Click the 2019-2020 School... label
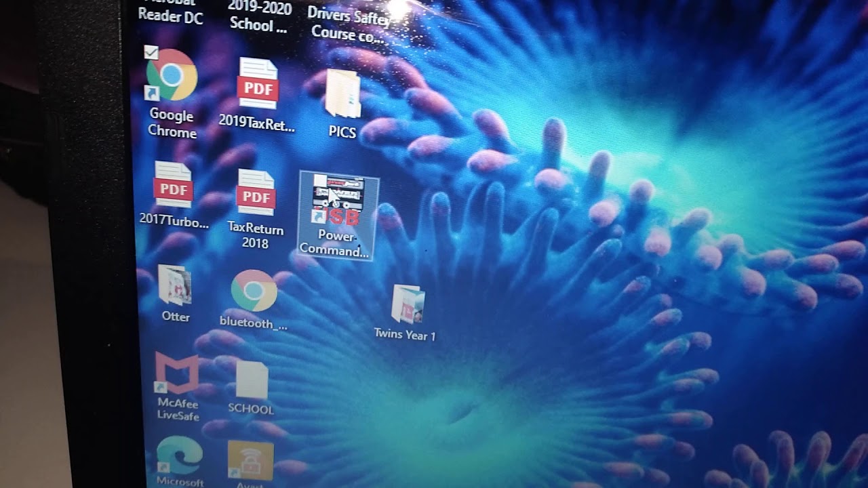Image resolution: width=868 pixels, height=488 pixels. tap(260, 16)
